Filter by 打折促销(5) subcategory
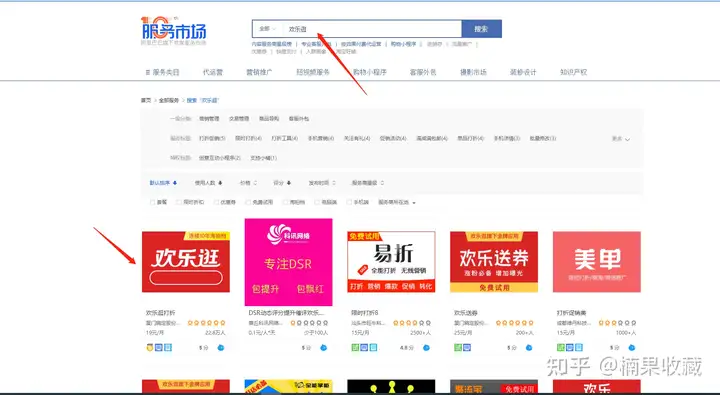The height and width of the screenshot is (395, 720). coord(212,138)
